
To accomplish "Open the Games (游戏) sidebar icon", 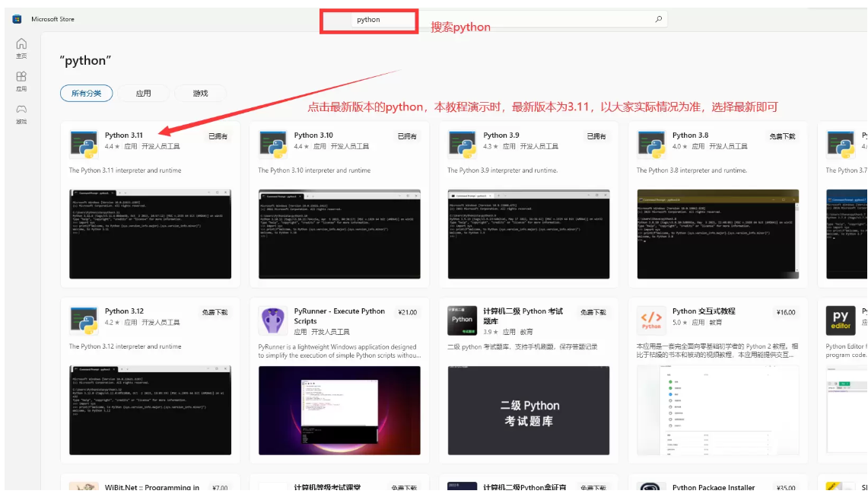I will tap(21, 113).
